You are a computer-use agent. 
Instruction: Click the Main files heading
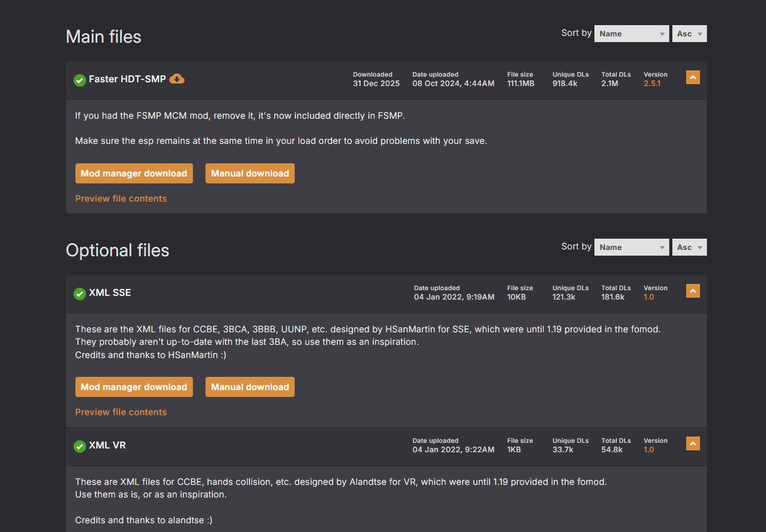click(x=104, y=37)
